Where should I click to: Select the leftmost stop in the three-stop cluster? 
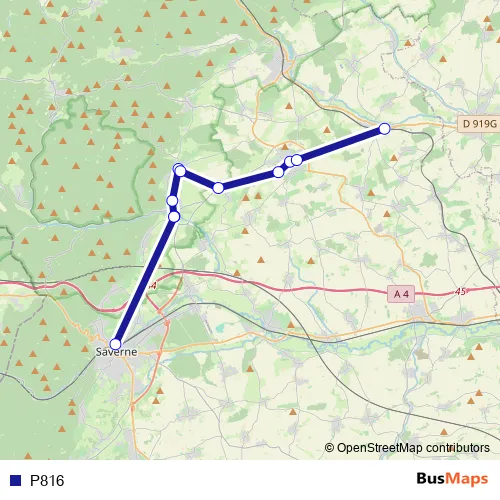tap(278, 172)
